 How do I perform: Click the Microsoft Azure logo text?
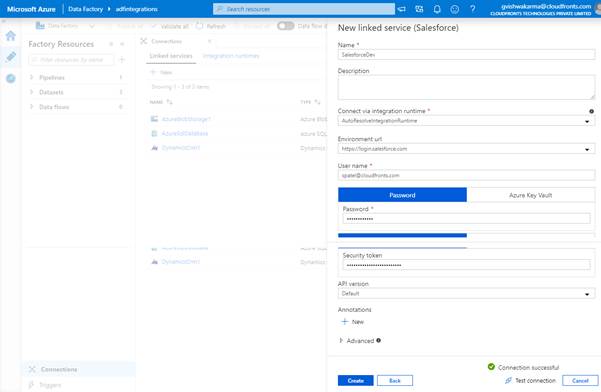click(x=31, y=9)
